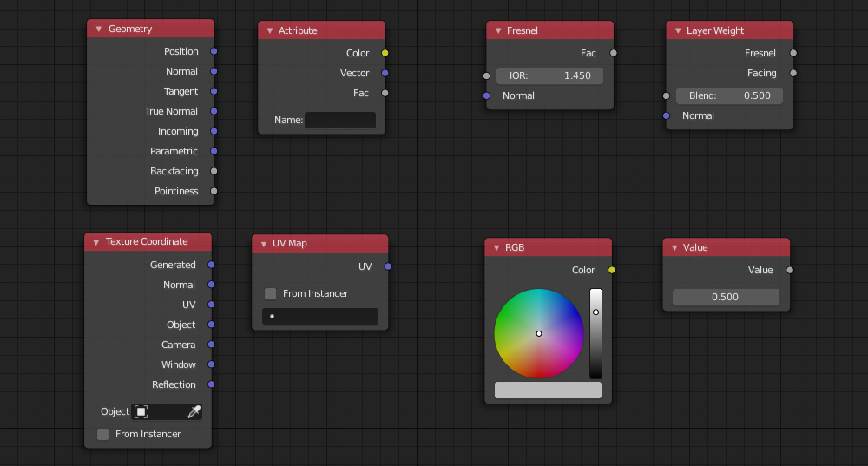Click the RGB Color output socket
868x466 pixels.
612,270
